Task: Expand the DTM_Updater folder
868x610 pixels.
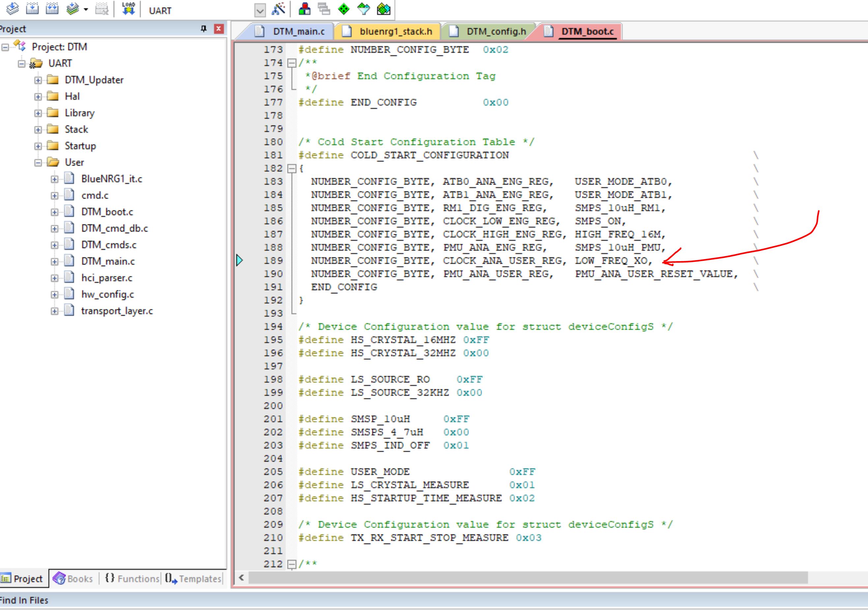Action: point(38,80)
